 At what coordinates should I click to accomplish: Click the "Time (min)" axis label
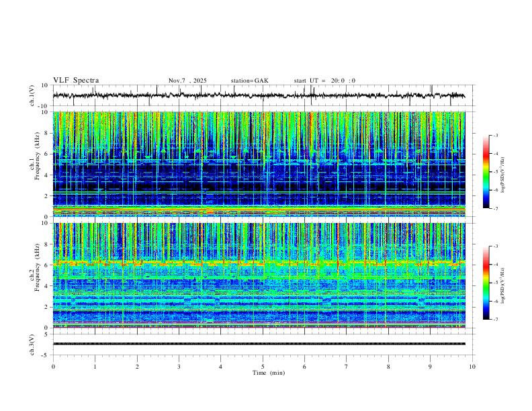[269, 373]
